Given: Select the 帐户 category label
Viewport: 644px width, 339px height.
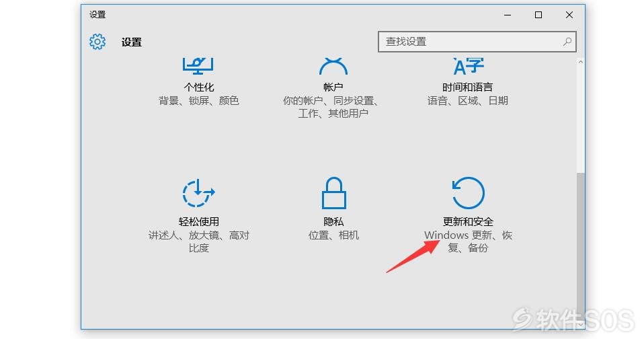Looking at the screenshot, I should [333, 87].
